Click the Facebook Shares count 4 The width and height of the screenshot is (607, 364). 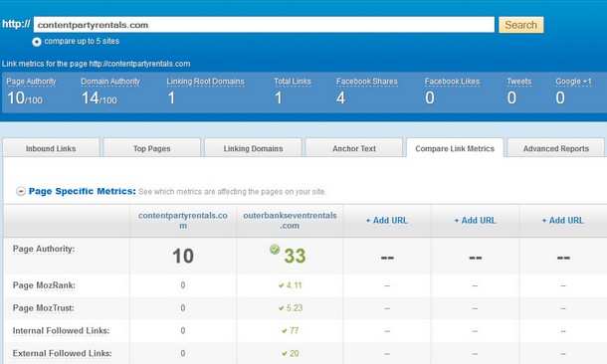340,98
